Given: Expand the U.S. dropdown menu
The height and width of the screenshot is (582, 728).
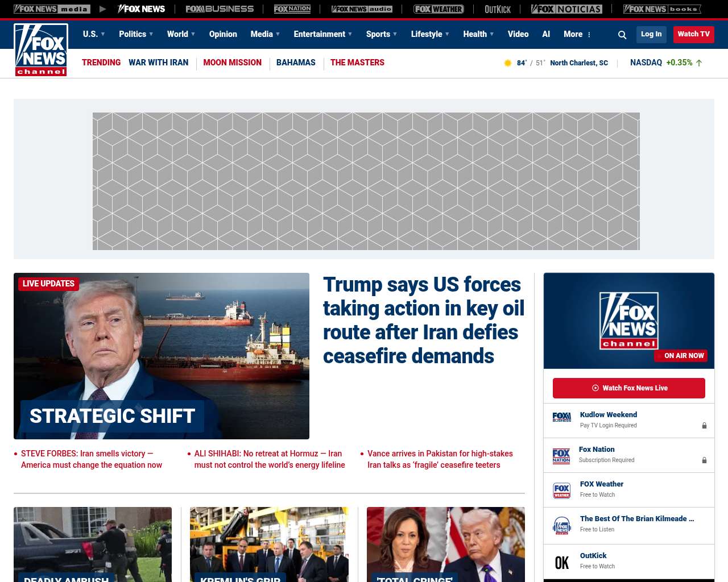Looking at the screenshot, I should 94,34.
